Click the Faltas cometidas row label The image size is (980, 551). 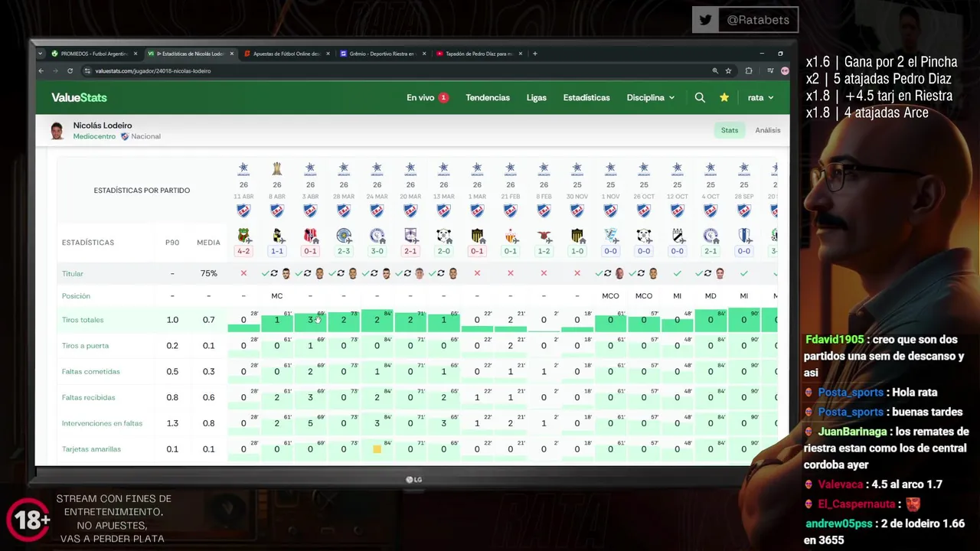point(91,371)
